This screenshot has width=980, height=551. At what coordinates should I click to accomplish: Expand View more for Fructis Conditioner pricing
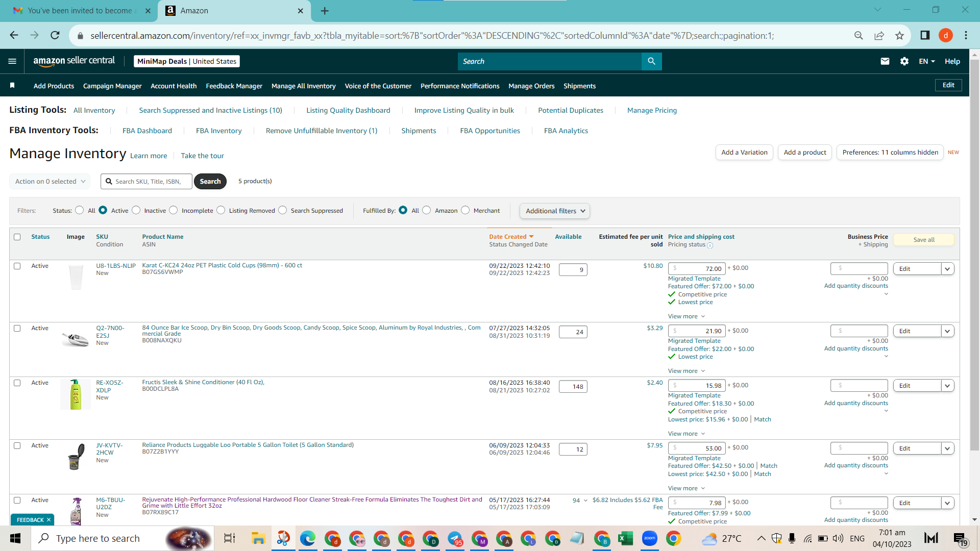(x=687, y=434)
